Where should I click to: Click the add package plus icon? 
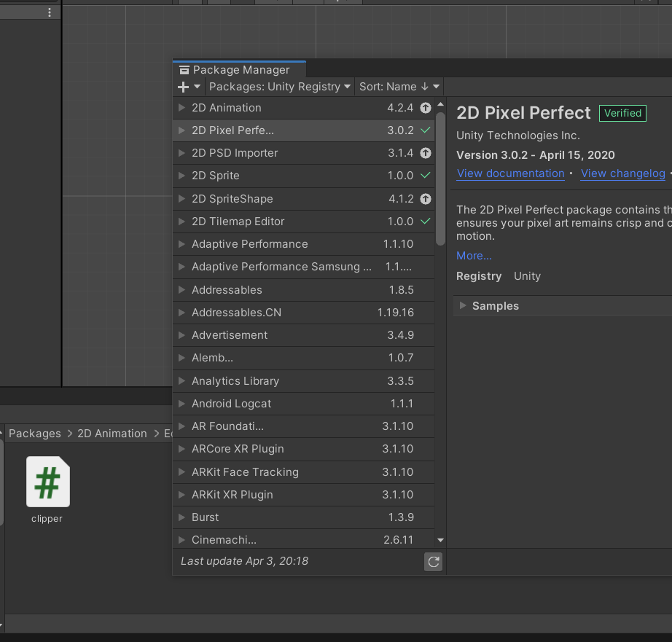(x=183, y=87)
